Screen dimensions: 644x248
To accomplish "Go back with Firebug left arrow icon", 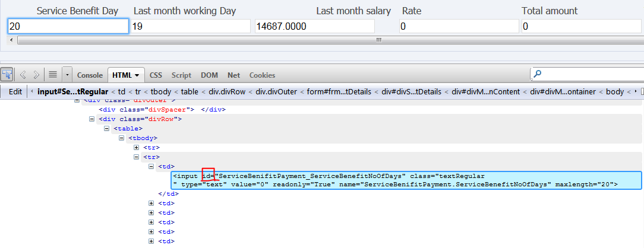I will click(23, 75).
